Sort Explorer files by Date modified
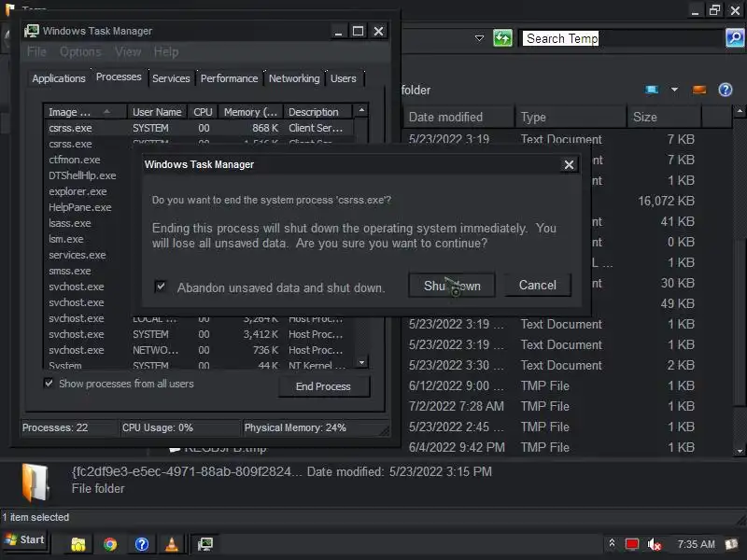Image resolution: width=747 pixels, height=560 pixels. (x=458, y=118)
